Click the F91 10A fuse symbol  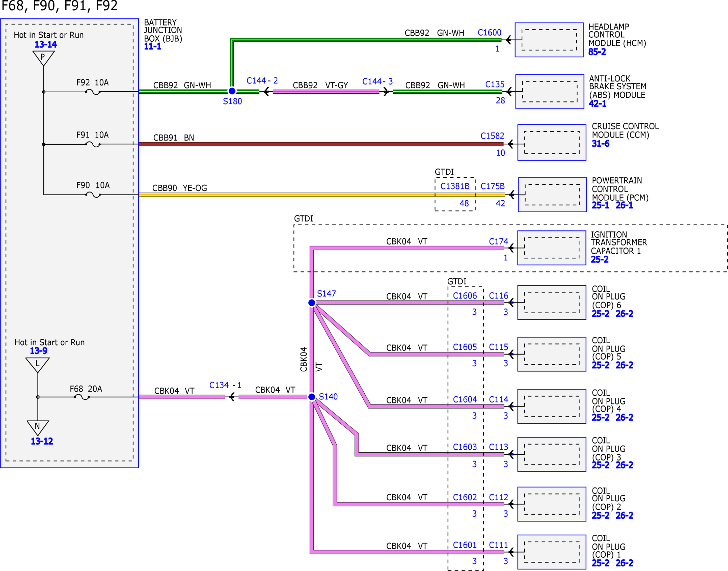coord(93,144)
